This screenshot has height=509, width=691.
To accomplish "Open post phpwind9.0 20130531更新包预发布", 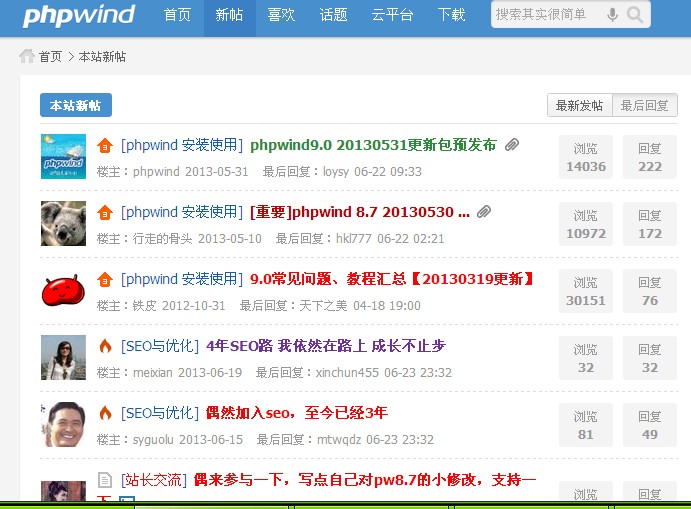I will (373, 145).
